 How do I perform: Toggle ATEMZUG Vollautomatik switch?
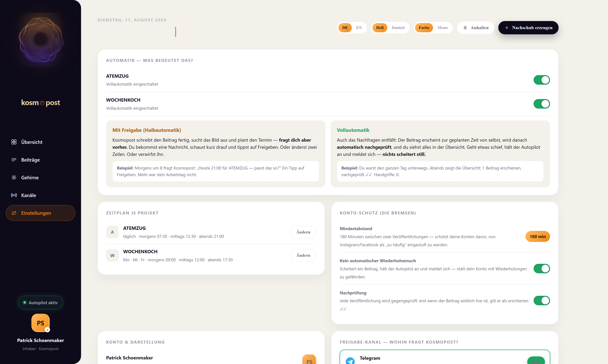(x=541, y=80)
